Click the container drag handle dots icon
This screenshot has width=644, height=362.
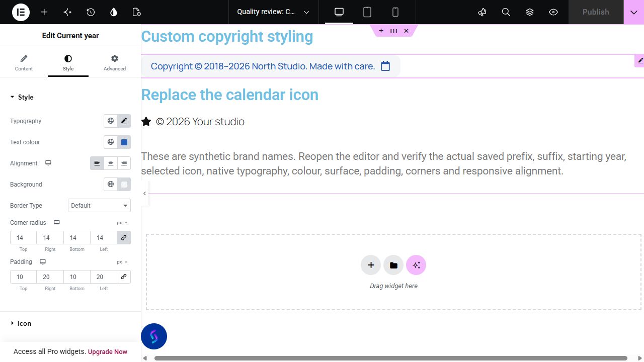tap(393, 31)
